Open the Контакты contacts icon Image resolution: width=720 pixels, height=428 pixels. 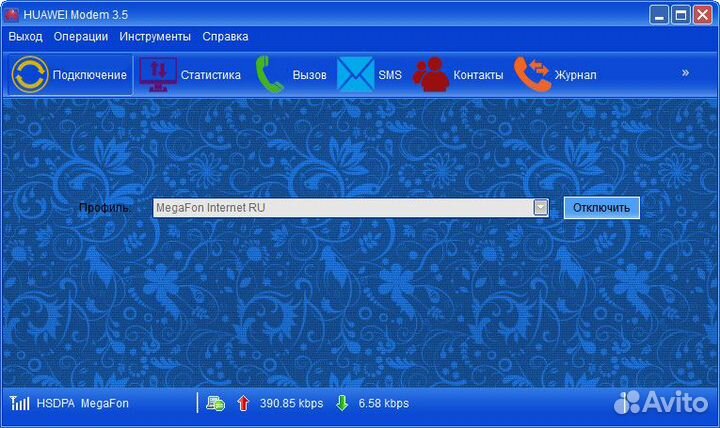click(432, 75)
